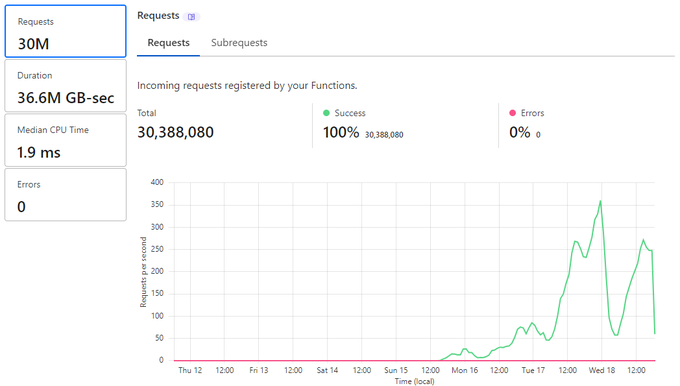Click the 400 y-axis label
The height and width of the screenshot is (386, 680).
pos(157,182)
